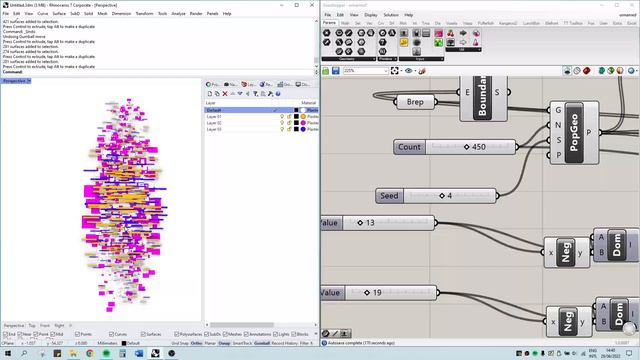Click the Move layer down arrow icon
The width and height of the screenshot is (640, 360).
(240, 94)
